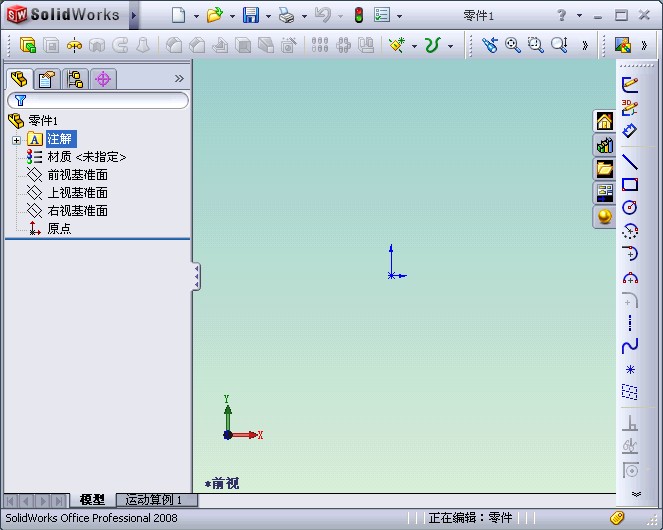Open the Reference Geometry dropdown arrow
663x530 pixels.
(414, 46)
